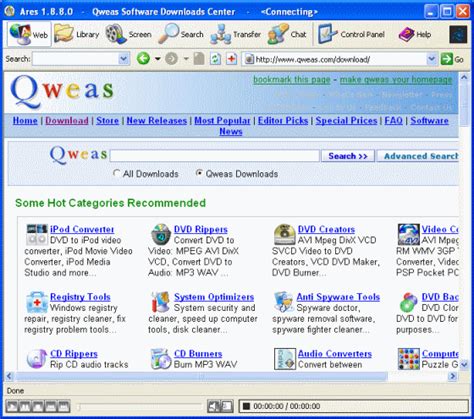
Task: Open the Download navigation link
Action: [67, 120]
